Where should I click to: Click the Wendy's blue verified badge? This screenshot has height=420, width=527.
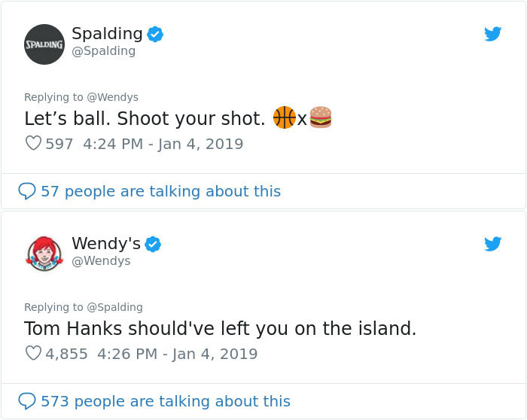(x=153, y=244)
